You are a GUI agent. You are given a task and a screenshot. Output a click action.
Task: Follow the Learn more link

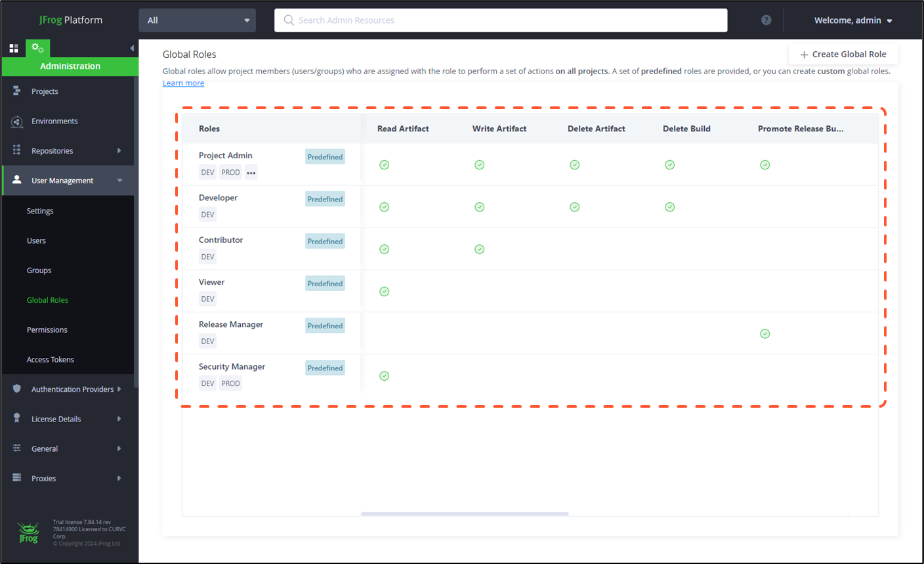click(x=183, y=83)
